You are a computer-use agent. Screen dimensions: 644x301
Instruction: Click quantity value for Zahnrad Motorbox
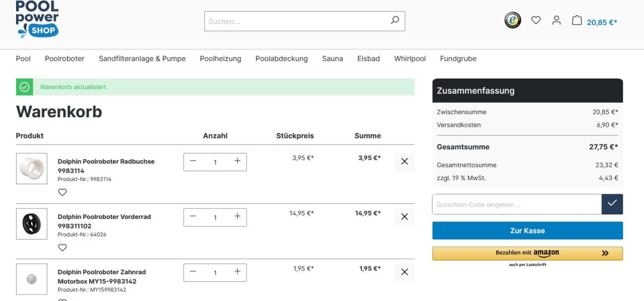click(x=215, y=273)
